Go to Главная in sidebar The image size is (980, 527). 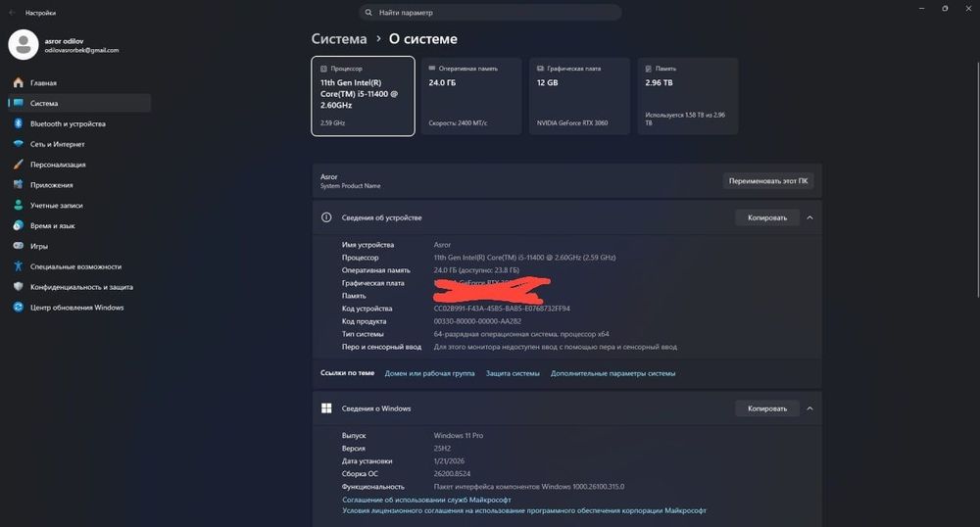(x=79, y=82)
